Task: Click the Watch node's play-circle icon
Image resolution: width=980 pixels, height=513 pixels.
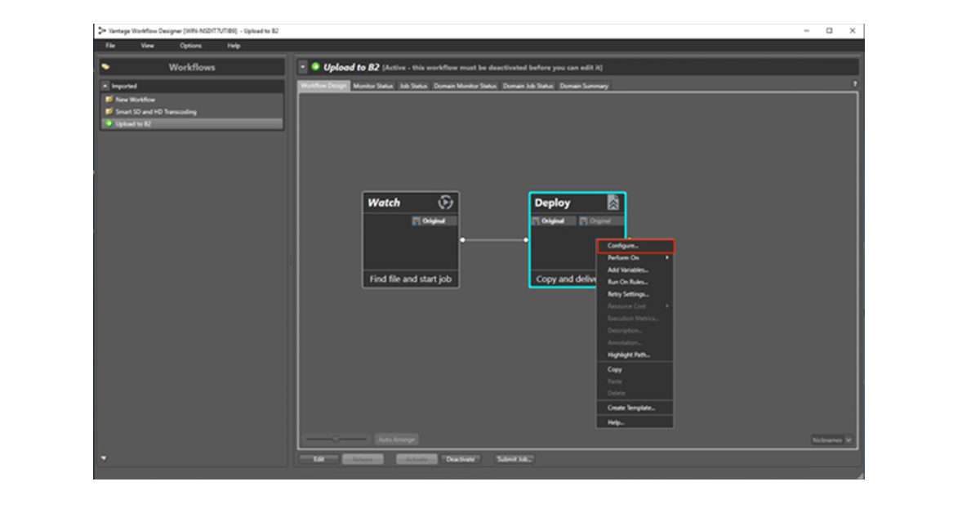Action: pos(445,202)
